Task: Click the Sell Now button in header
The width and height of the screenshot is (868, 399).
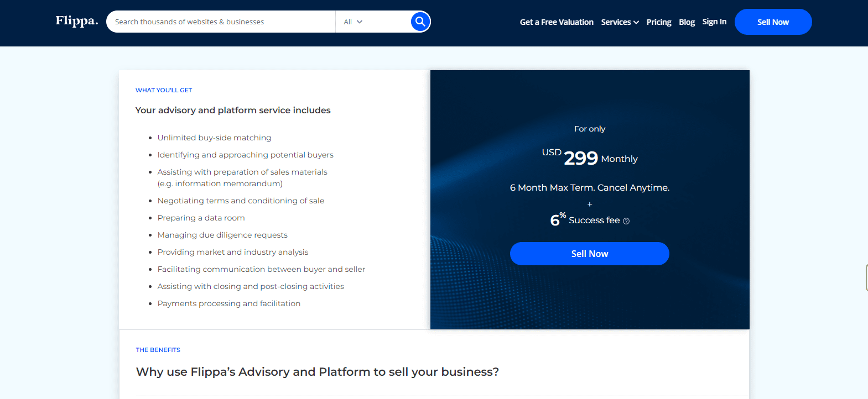Action: pyautogui.click(x=773, y=22)
